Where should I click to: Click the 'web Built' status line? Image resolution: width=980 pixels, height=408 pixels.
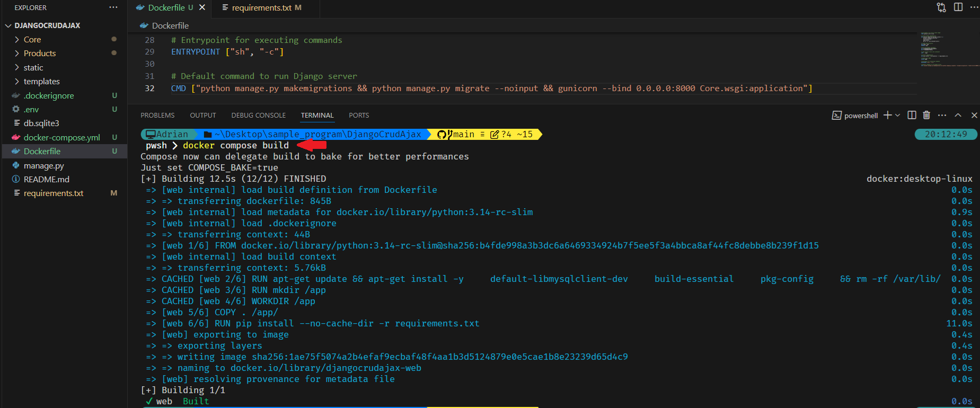coord(178,401)
